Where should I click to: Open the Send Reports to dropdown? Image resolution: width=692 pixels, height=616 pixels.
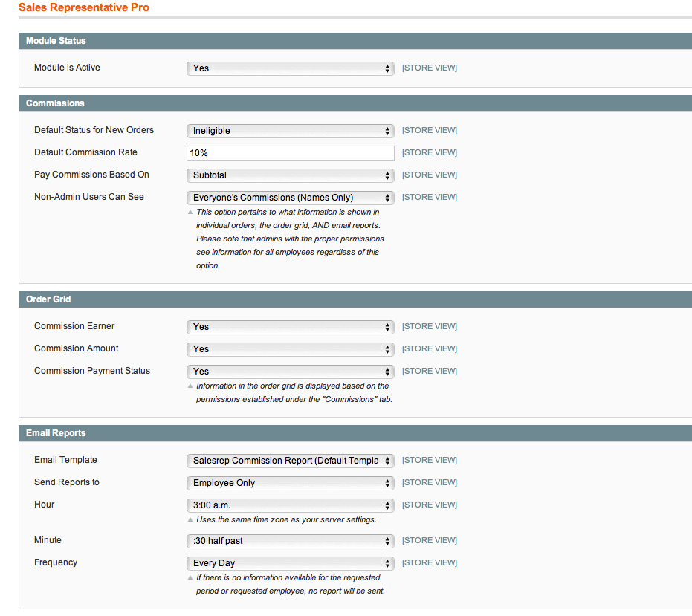coord(290,483)
